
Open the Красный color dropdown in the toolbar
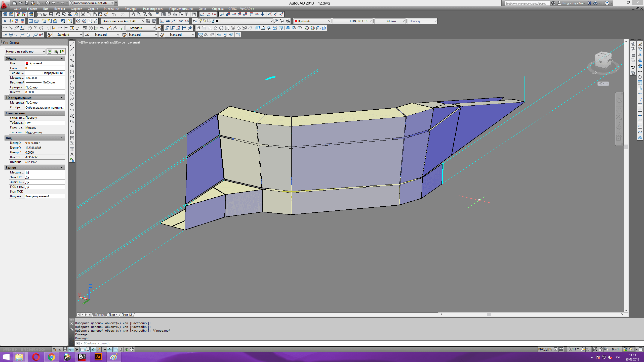(312, 21)
